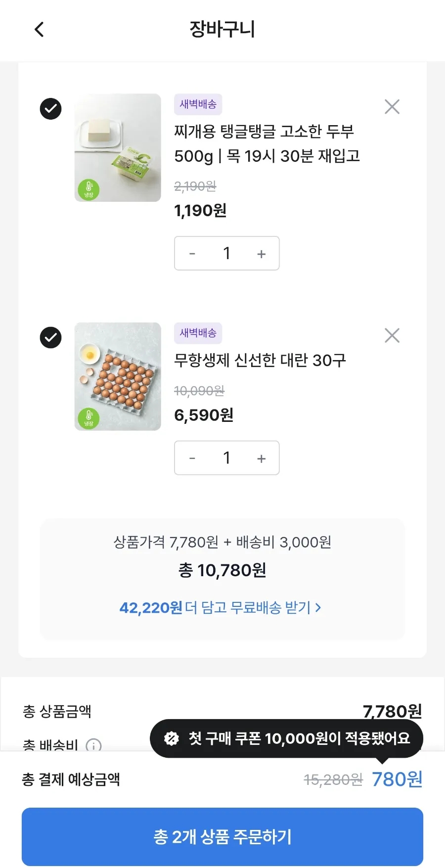Uncheck the egg item checkbox
Screen dimensions: 445x868
(x=50, y=338)
